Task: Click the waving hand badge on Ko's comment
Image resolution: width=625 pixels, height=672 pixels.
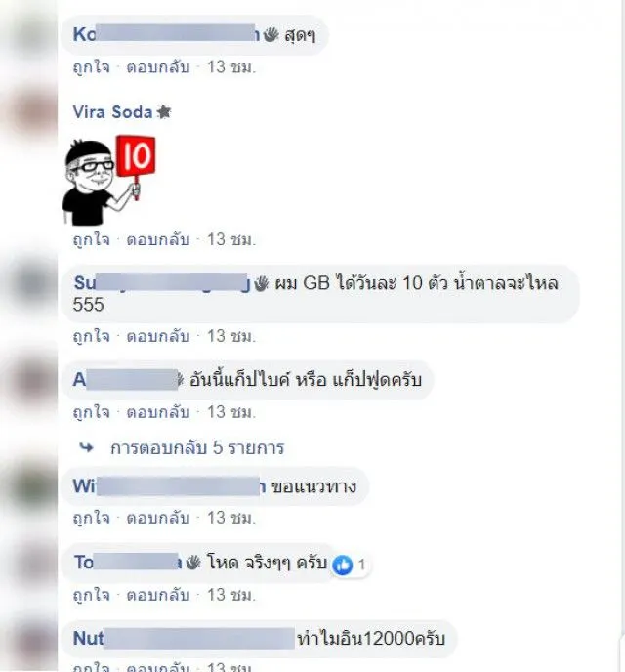Action: pos(271,35)
